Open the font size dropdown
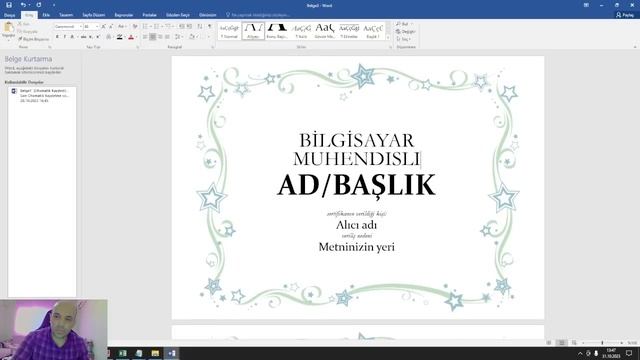 tap(97, 27)
